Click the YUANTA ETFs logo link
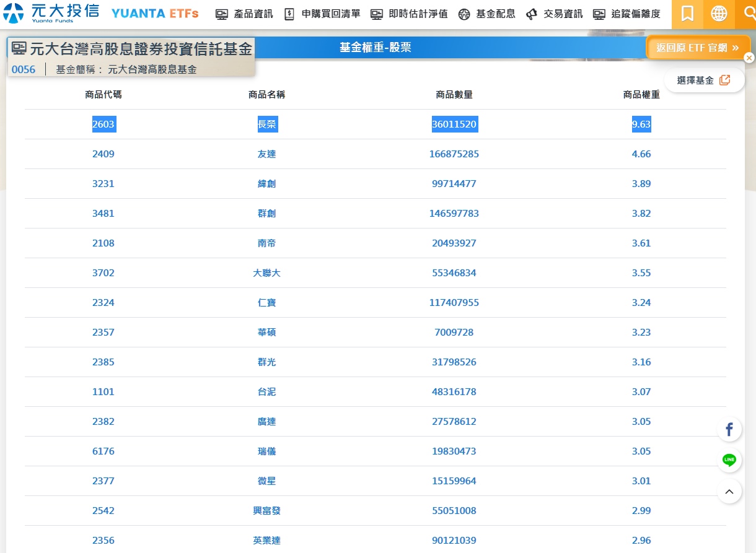The image size is (756, 553). [155, 14]
